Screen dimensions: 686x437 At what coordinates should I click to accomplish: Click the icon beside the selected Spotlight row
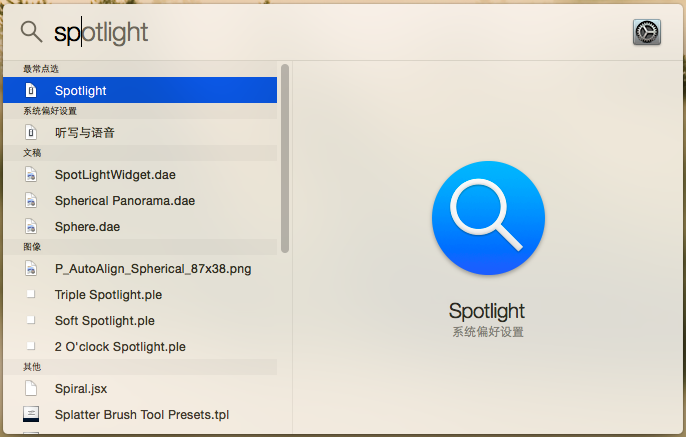pyautogui.click(x=31, y=90)
